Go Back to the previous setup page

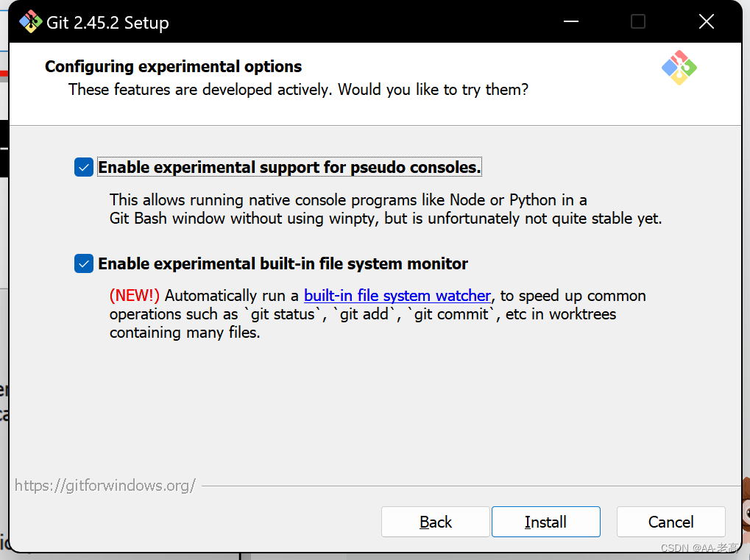click(x=435, y=522)
